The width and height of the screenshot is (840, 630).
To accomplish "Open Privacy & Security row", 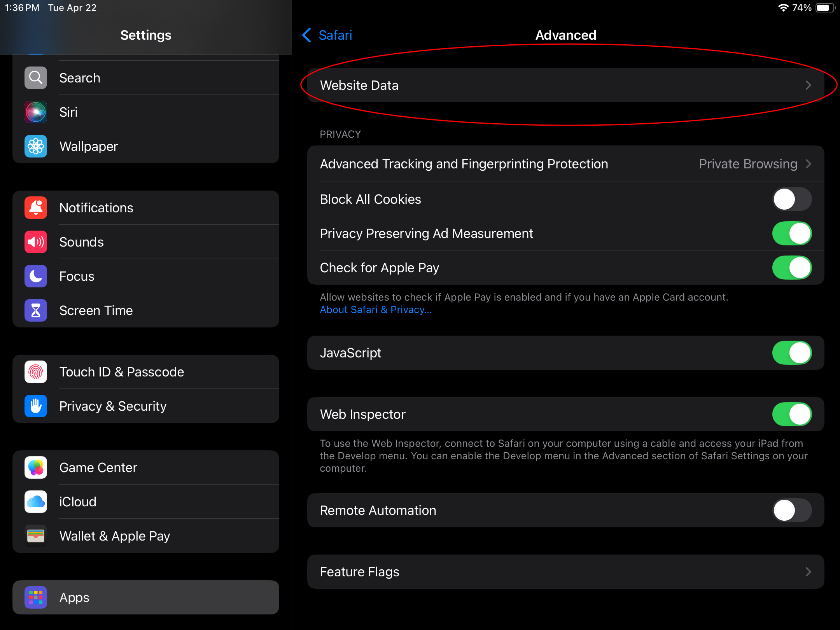I will coord(146,406).
